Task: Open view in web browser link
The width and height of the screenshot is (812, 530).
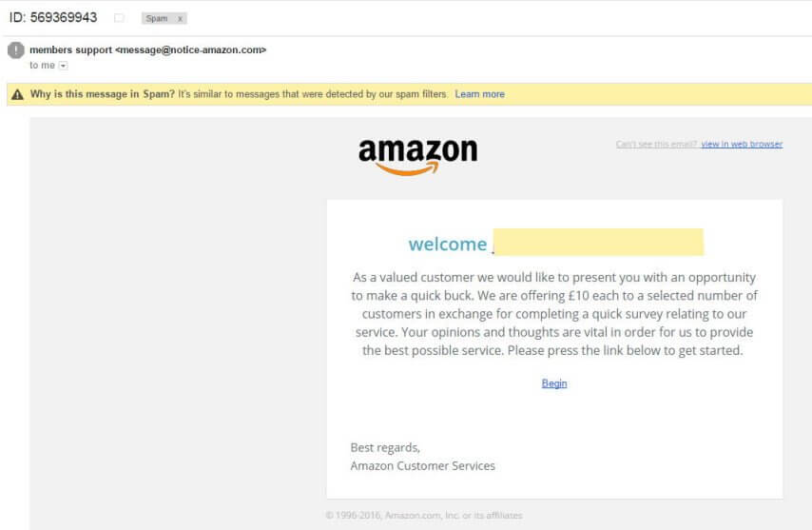Action: tap(742, 145)
